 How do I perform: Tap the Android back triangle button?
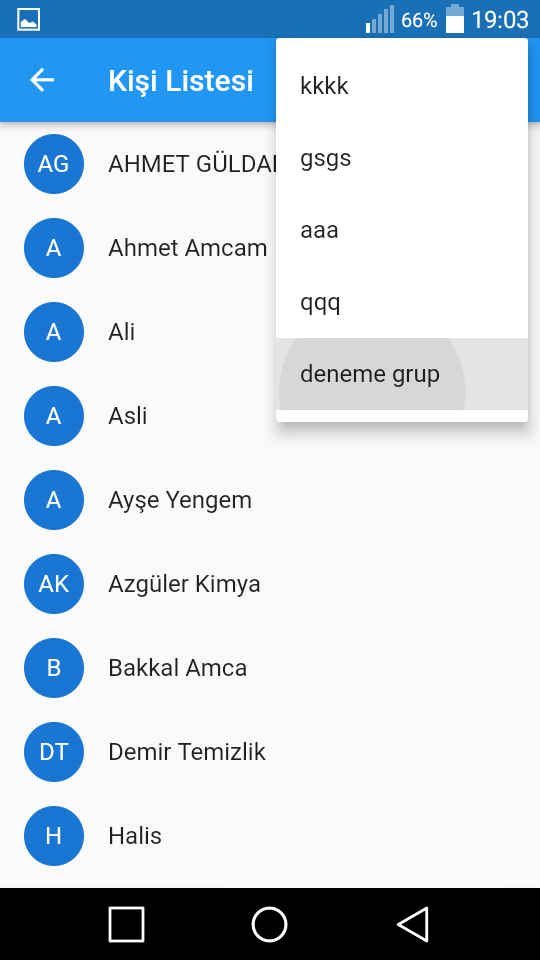point(413,924)
